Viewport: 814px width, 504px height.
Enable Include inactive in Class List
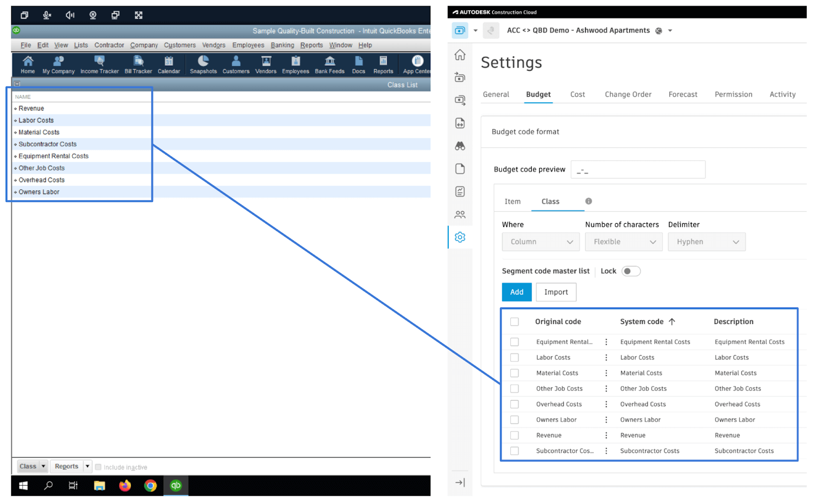coord(98,467)
